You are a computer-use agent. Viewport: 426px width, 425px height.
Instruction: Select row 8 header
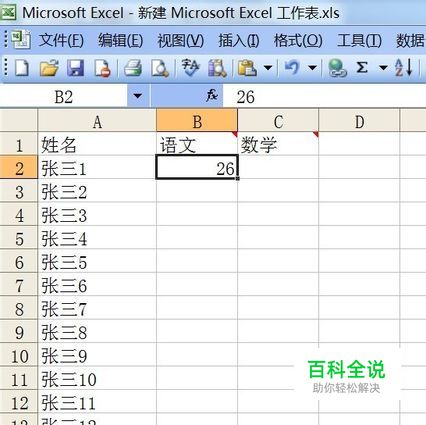(x=19, y=308)
